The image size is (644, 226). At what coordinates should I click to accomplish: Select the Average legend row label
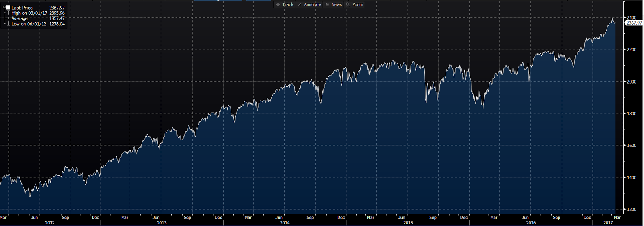point(20,18)
